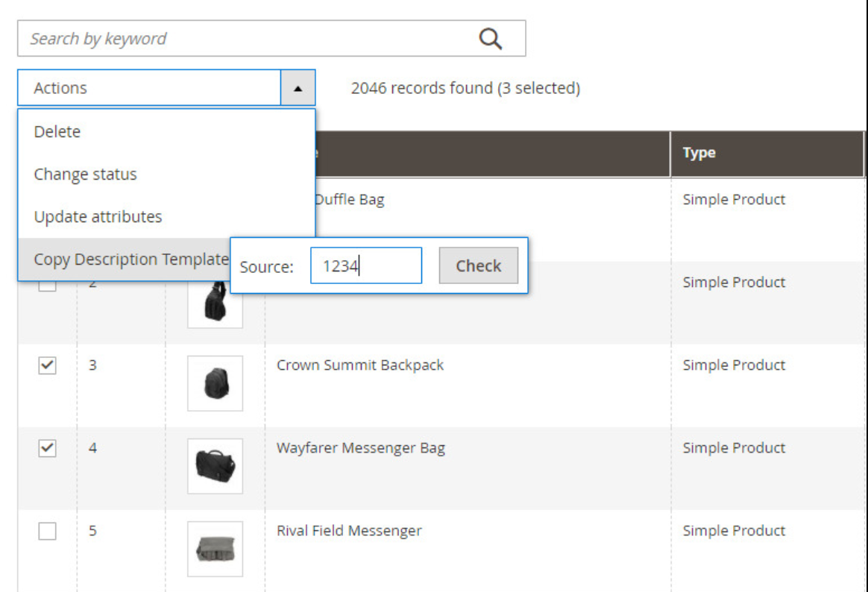This screenshot has height=592, width=868.
Task: Click the Rival Field Messenger thumbnail
Action: click(215, 549)
